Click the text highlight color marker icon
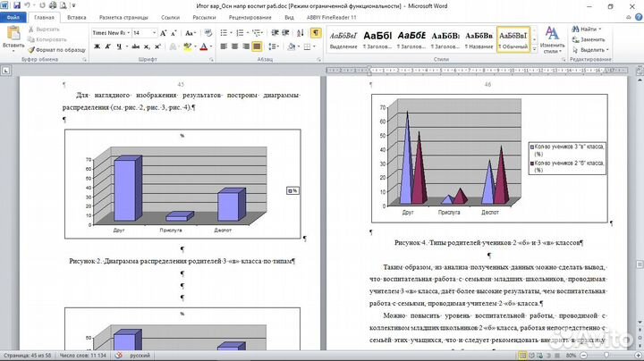This screenshot has width=644, height=361. click(x=186, y=46)
